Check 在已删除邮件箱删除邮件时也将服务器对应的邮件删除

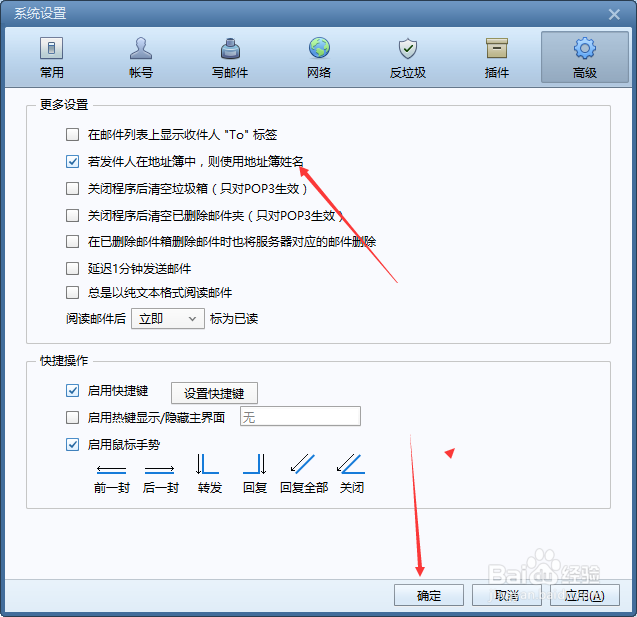pyautogui.click(x=72, y=242)
